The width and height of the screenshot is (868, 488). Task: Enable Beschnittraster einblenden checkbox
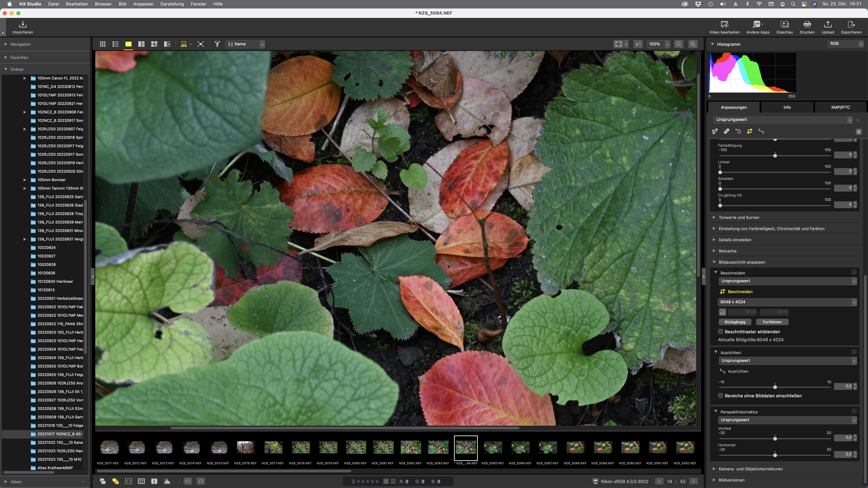pyautogui.click(x=720, y=332)
